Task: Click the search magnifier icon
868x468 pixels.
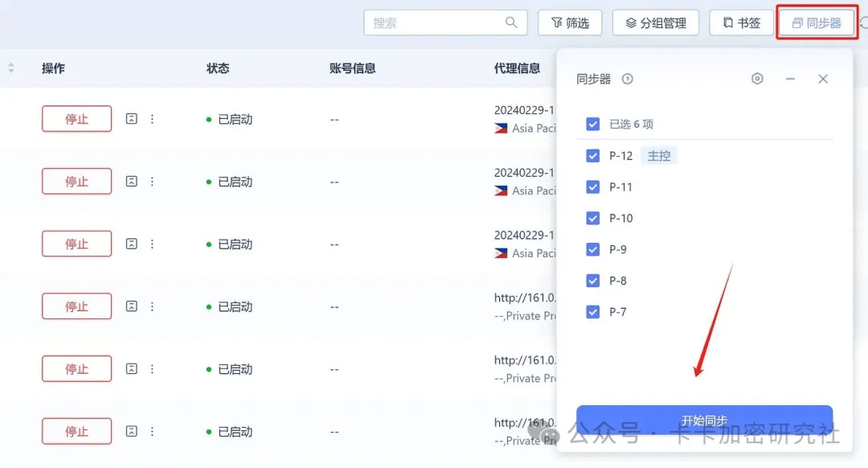Action: [x=511, y=23]
